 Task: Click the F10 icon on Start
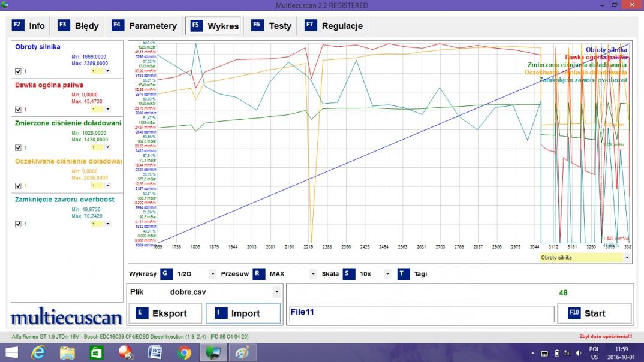click(574, 313)
